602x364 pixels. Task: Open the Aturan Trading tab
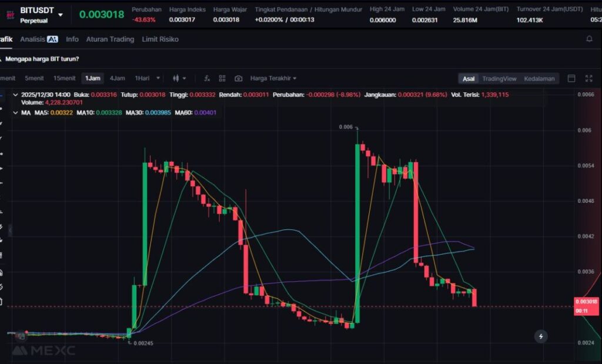(110, 39)
